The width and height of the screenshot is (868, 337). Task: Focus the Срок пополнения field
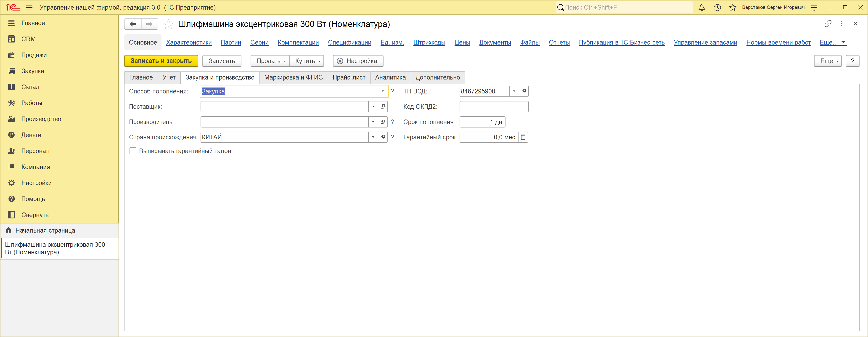(x=482, y=122)
